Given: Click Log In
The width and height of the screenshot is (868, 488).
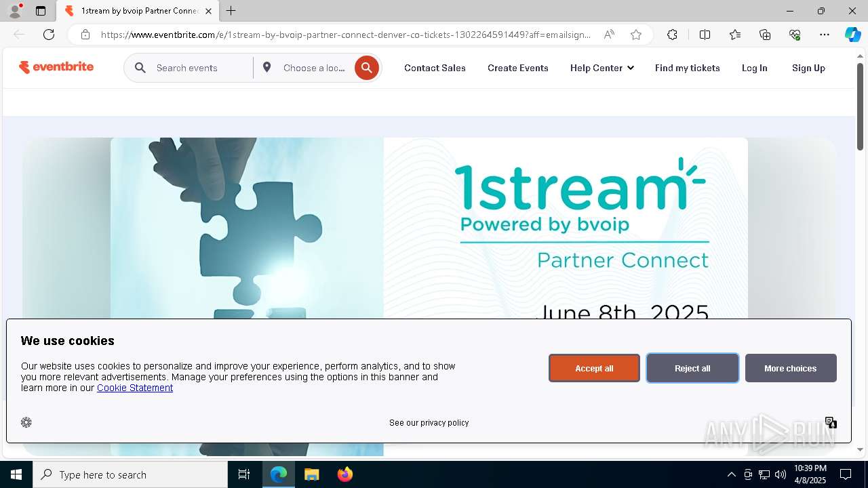Looking at the screenshot, I should [754, 68].
